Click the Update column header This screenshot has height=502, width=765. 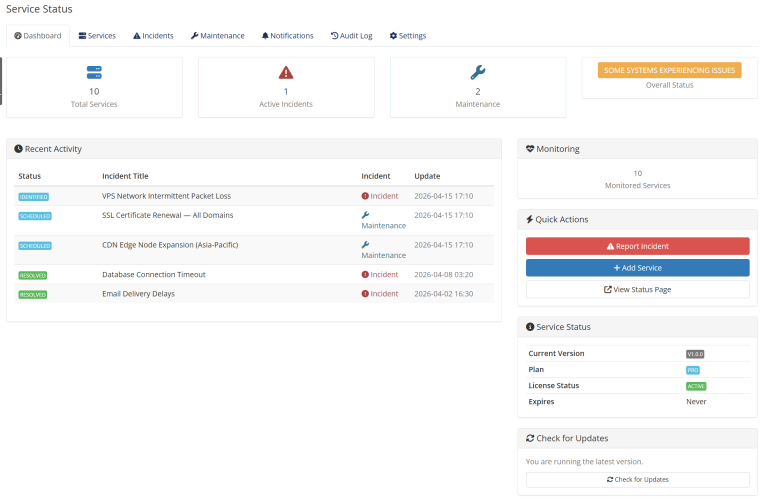427,176
